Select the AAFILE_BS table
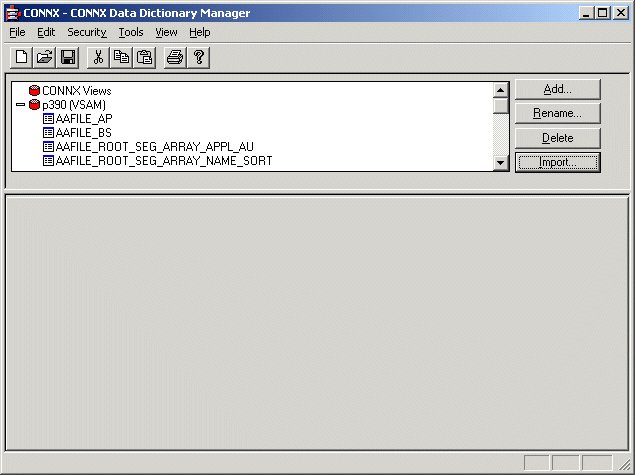636x475 pixels. point(84,132)
